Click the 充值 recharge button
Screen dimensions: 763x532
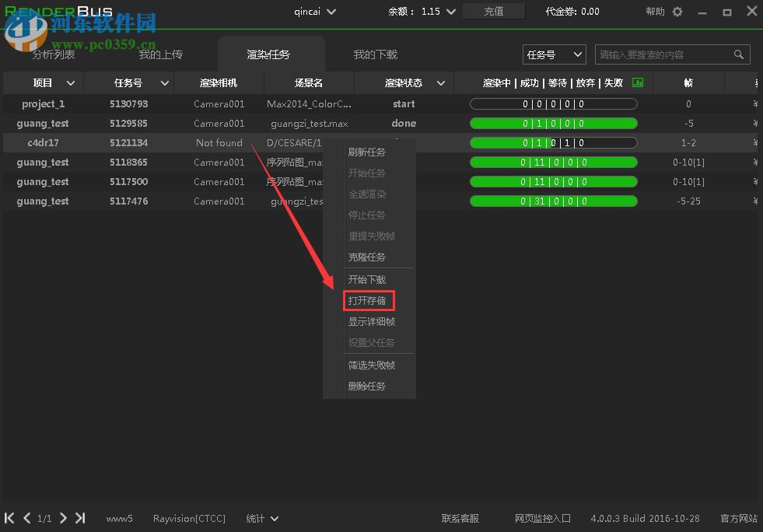click(x=495, y=12)
